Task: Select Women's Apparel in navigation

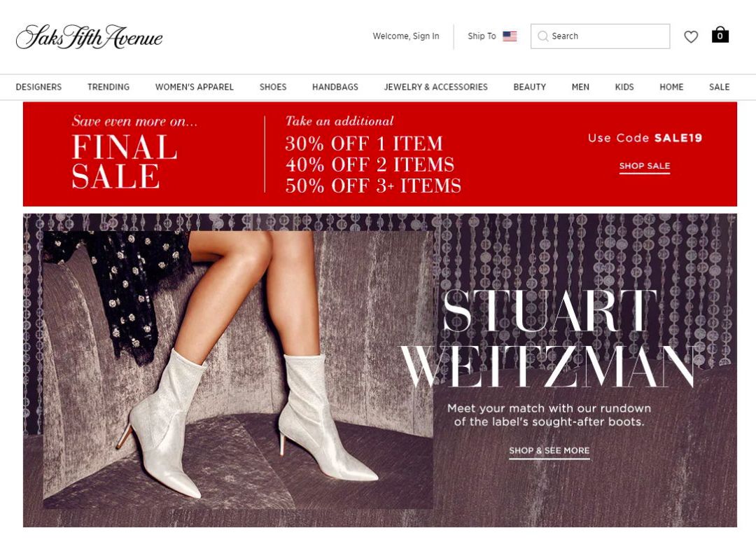Action: tap(195, 87)
